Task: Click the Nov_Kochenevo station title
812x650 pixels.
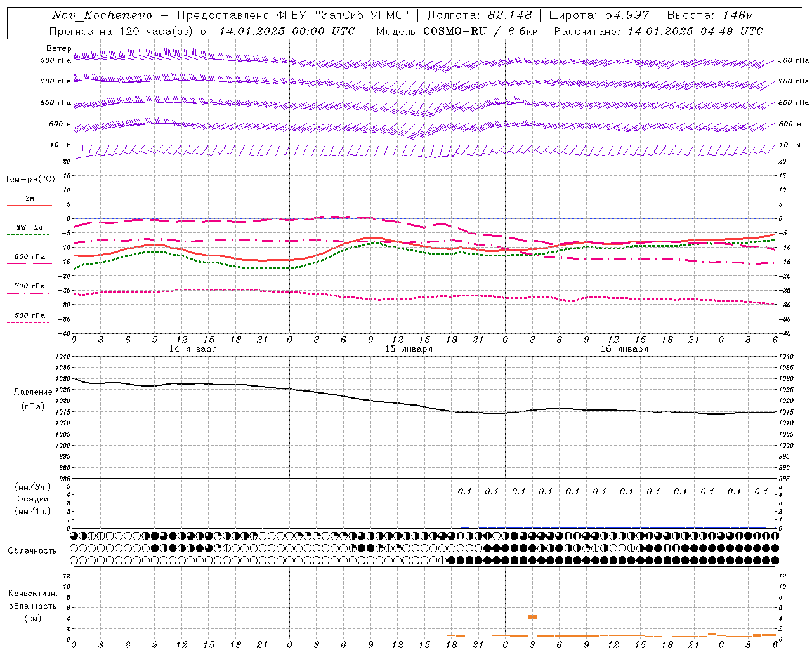Action: (x=102, y=15)
